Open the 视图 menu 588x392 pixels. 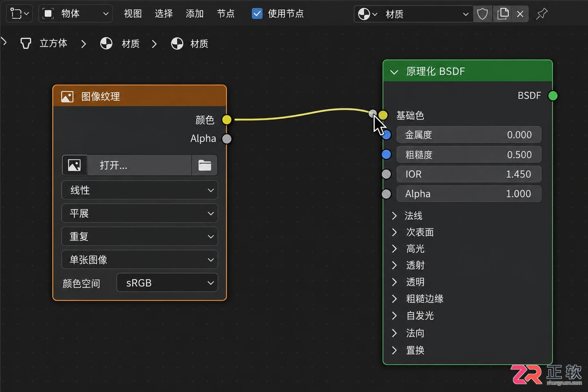coord(133,13)
